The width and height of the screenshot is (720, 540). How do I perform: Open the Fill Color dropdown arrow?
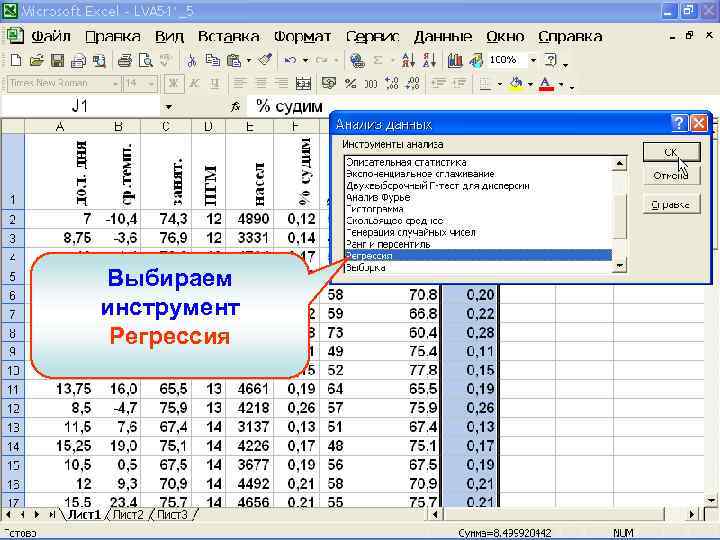click(x=530, y=84)
